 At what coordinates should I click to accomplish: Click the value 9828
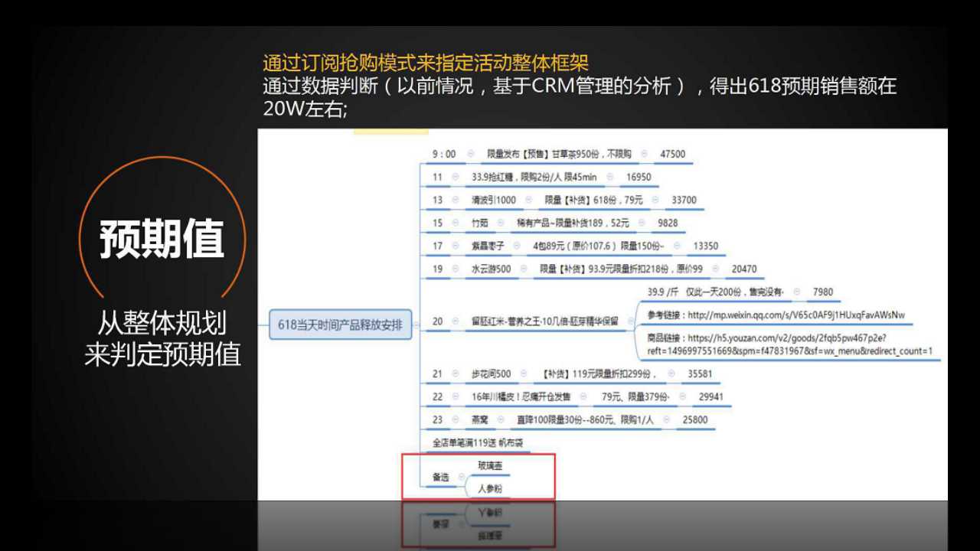(x=668, y=223)
